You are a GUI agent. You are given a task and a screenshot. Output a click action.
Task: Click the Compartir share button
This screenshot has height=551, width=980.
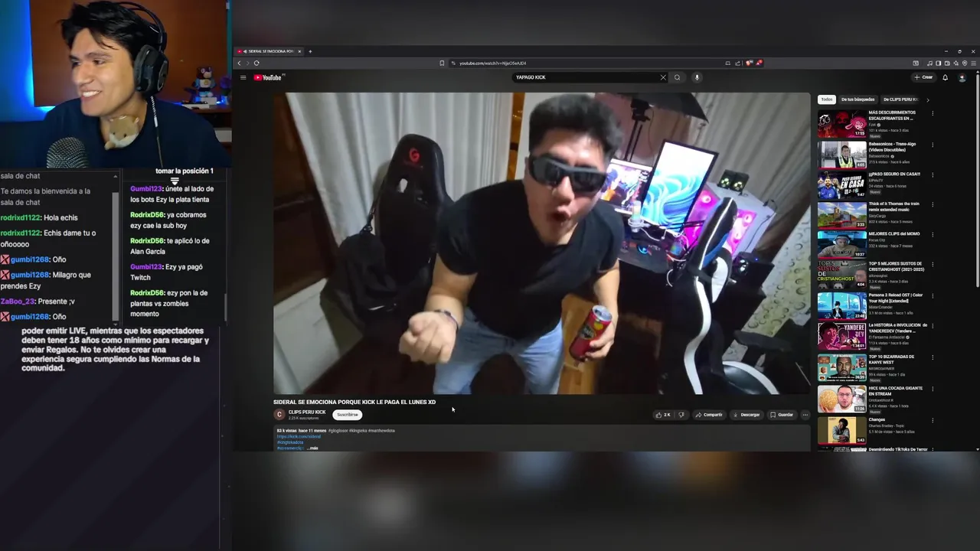pyautogui.click(x=709, y=415)
